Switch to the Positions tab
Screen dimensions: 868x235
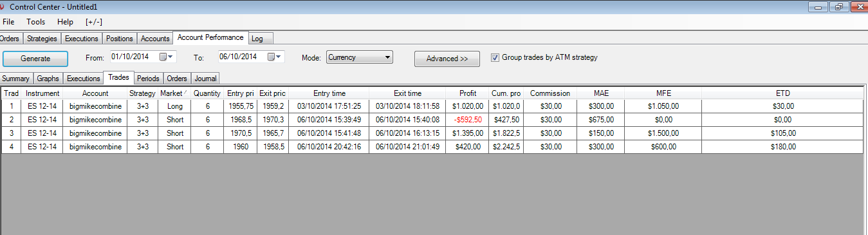coord(120,39)
